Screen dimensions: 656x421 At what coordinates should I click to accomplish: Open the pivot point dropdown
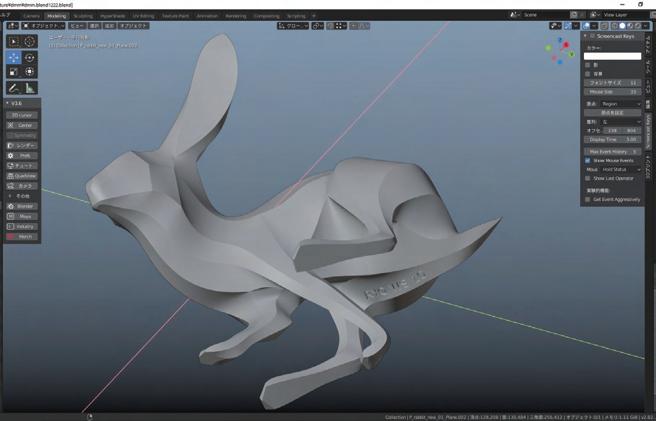click(318, 26)
